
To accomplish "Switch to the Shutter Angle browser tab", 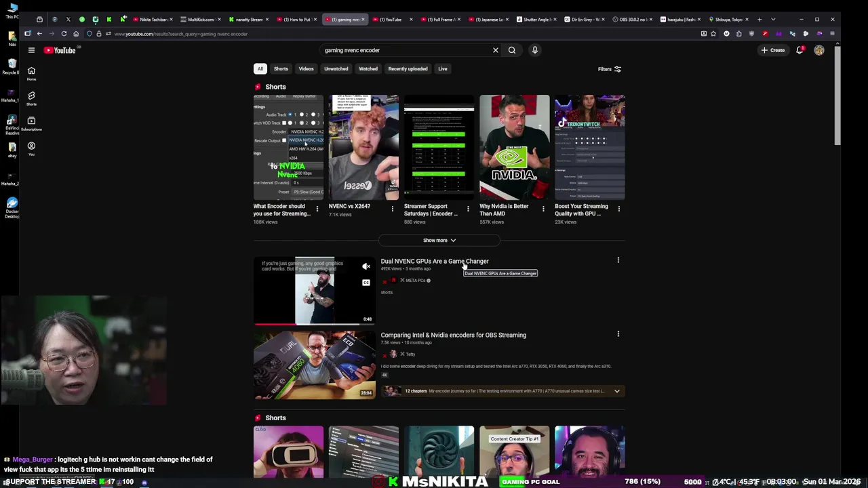I will (536, 19).
